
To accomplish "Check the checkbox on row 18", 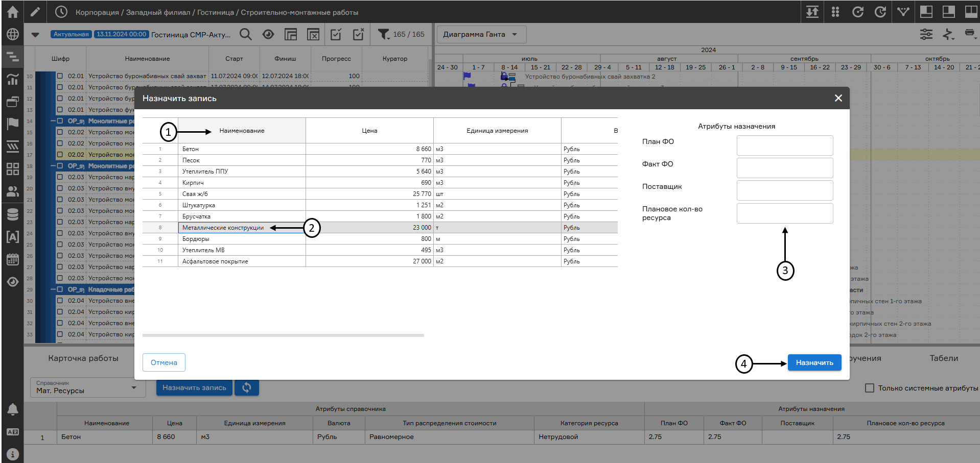I will 60,166.
